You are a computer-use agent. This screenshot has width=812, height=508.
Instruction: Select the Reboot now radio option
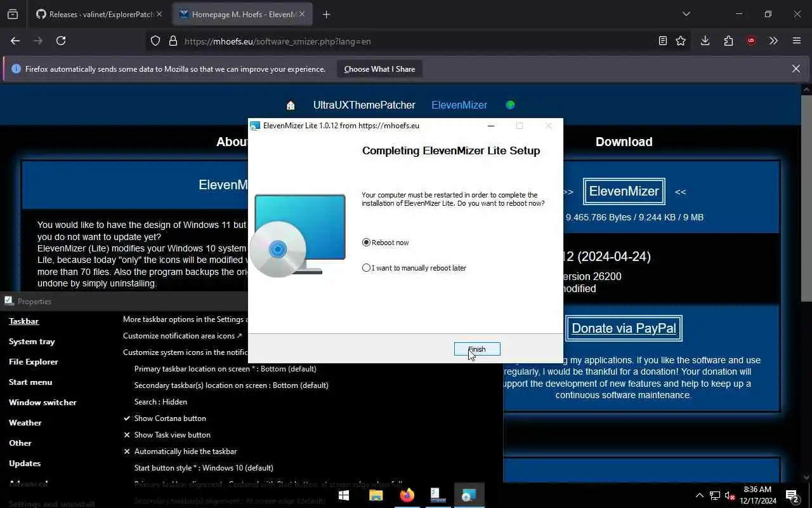[386, 243]
